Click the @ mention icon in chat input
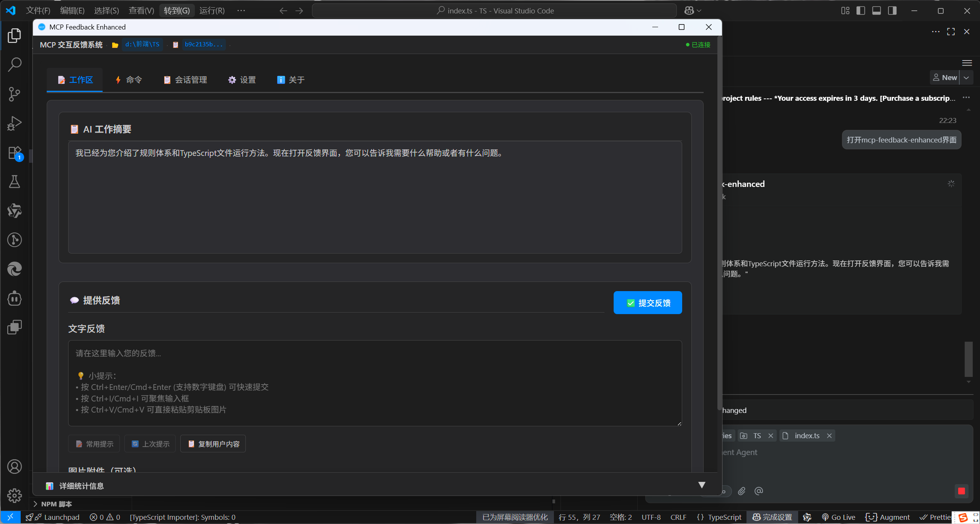This screenshot has height=524, width=980. [x=759, y=491]
